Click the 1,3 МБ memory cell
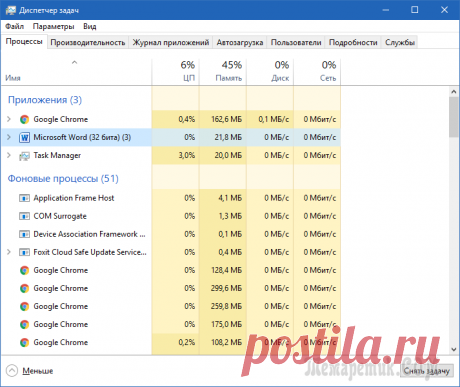The height and width of the screenshot is (387, 460). tap(223, 216)
